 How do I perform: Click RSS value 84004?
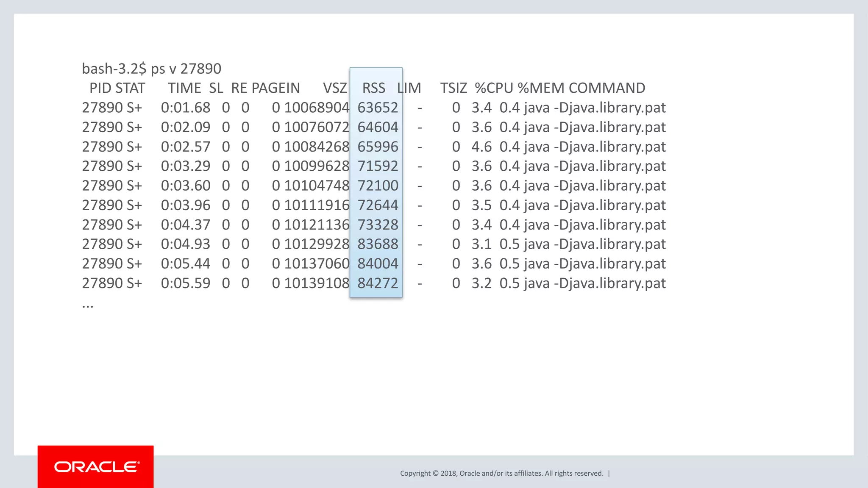(x=378, y=263)
